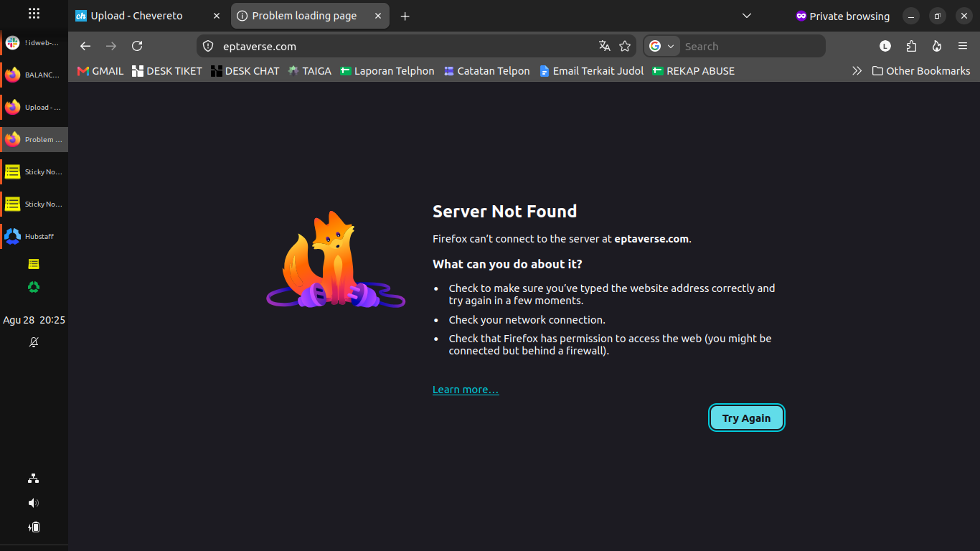Open the Other Bookmarks folder
This screenshot has width=980, height=551.
tap(921, 71)
